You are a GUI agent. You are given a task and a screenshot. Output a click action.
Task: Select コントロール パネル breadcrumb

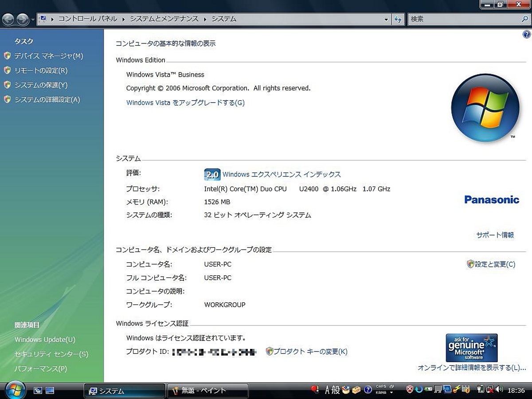coord(88,19)
